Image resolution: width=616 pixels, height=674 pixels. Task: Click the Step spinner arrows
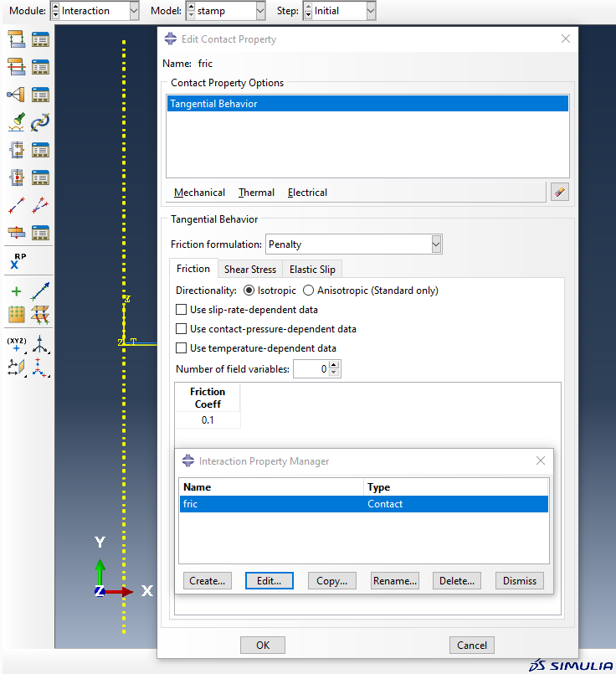coord(308,11)
